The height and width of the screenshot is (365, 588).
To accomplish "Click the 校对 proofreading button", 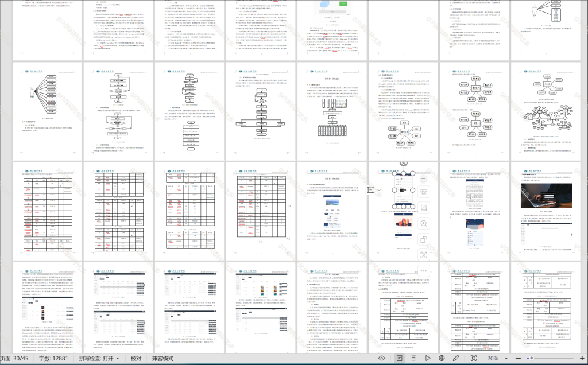I will 136,358.
